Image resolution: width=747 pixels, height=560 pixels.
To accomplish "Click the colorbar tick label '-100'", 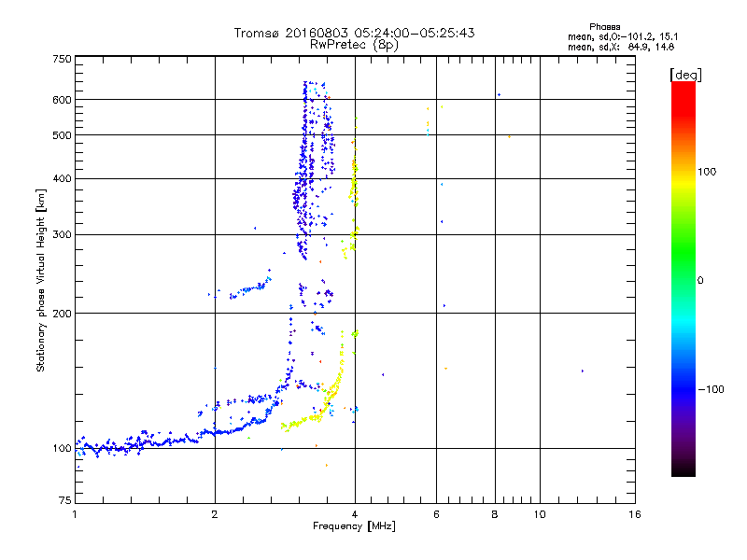I will [x=711, y=389].
